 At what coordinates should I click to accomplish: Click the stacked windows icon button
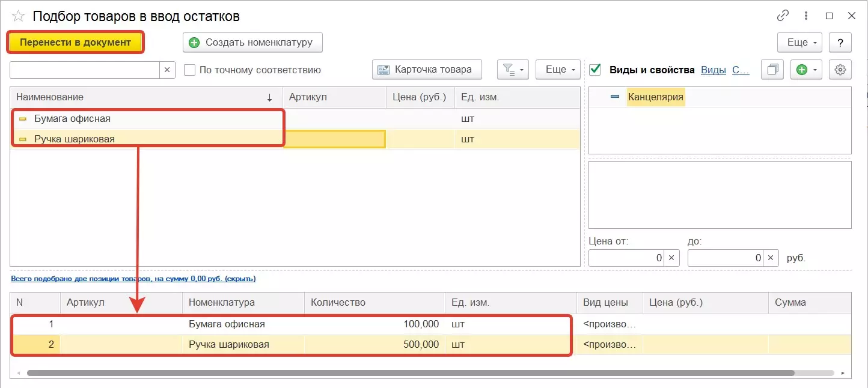pyautogui.click(x=772, y=70)
